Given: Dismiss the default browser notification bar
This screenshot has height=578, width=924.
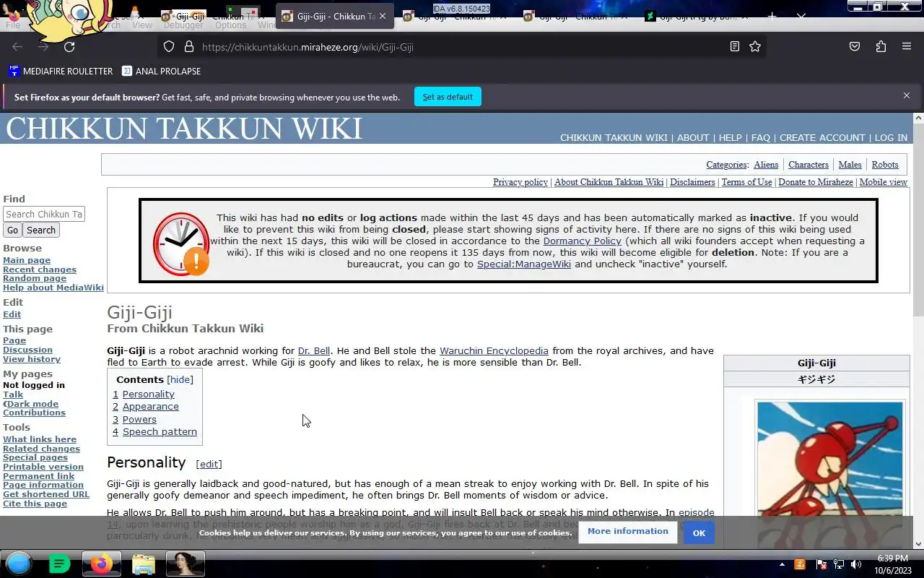Looking at the screenshot, I should coord(907,95).
